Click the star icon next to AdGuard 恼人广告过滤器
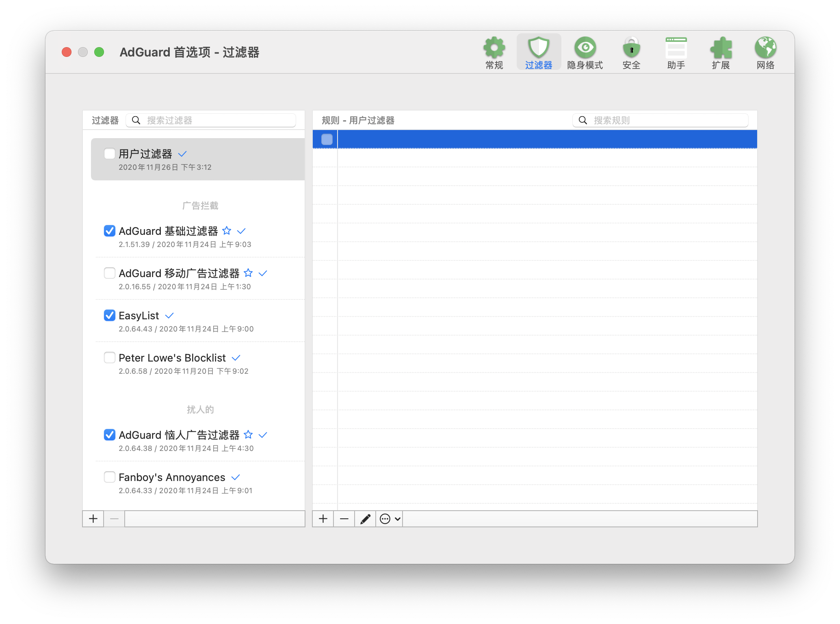This screenshot has width=840, height=624. [x=248, y=435]
